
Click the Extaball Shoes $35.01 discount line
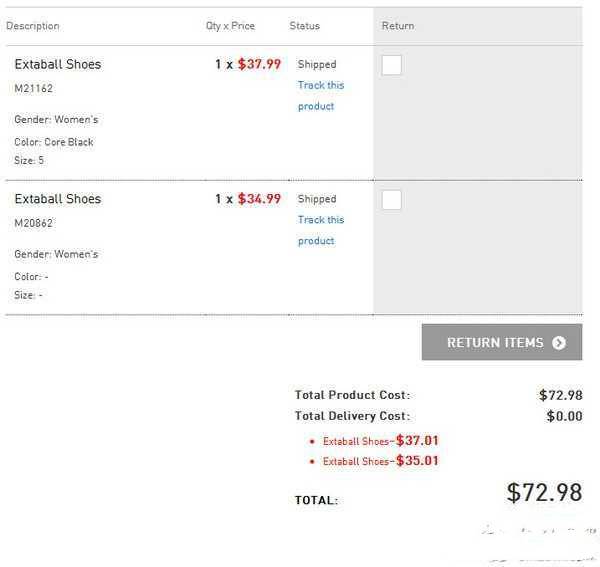380,461
